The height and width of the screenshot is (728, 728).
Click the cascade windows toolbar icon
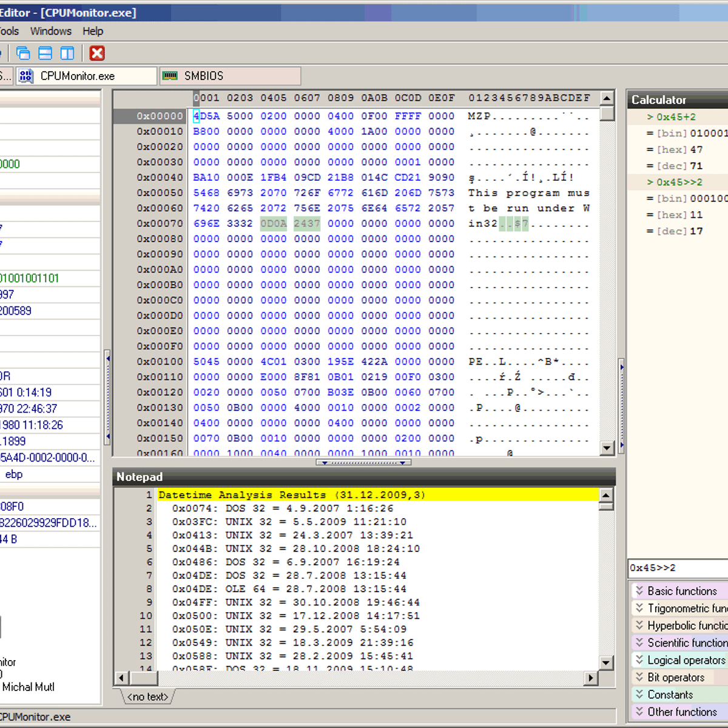(23, 53)
